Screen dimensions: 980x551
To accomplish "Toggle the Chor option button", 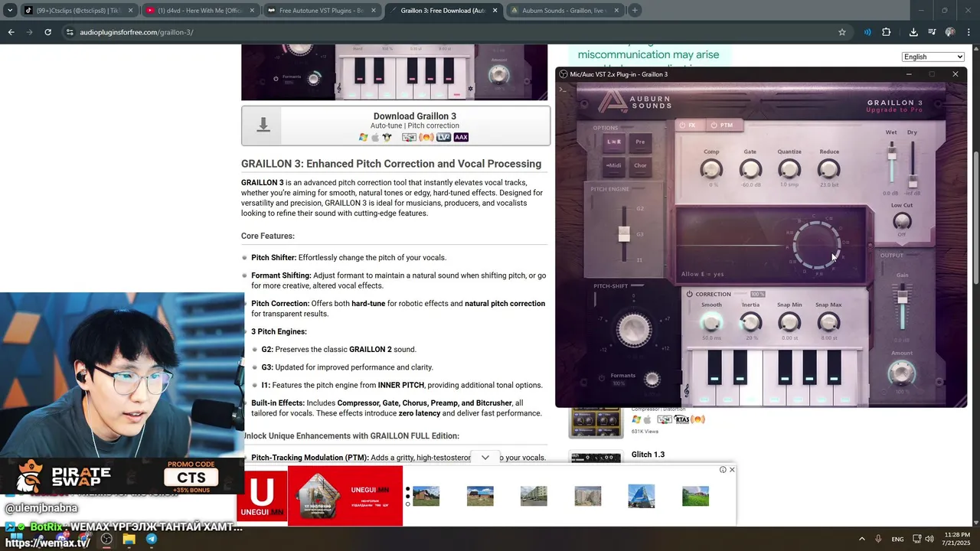I will [x=640, y=165].
